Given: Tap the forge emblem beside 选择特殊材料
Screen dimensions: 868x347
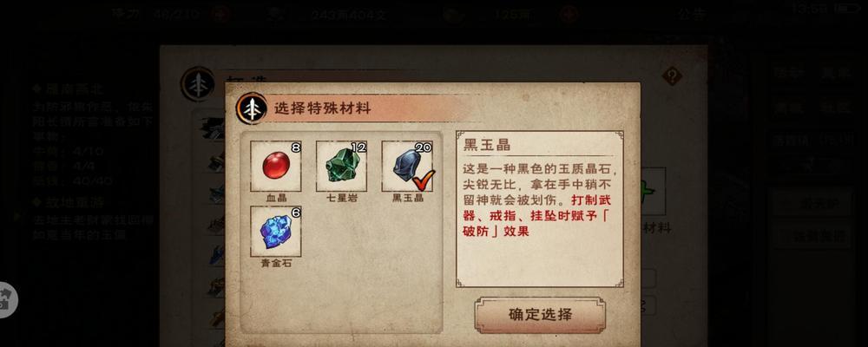Looking at the screenshot, I should pos(252,108).
